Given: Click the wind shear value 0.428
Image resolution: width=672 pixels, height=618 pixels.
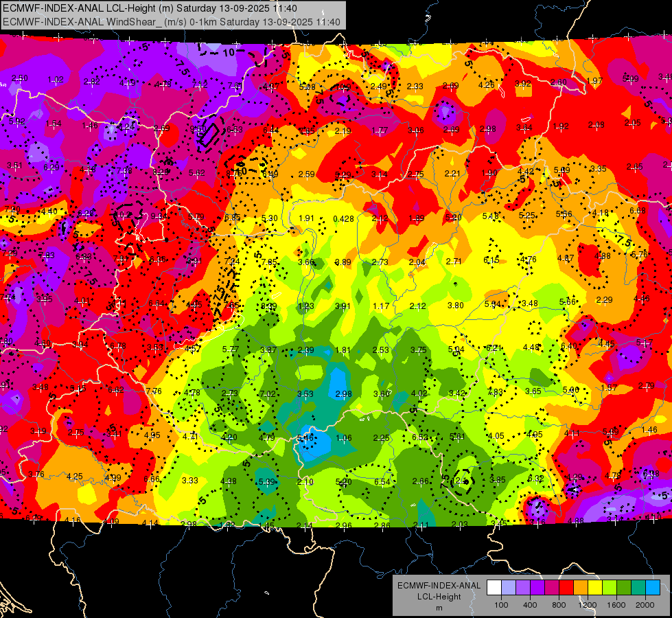Looking at the screenshot, I should pyautogui.click(x=343, y=219).
